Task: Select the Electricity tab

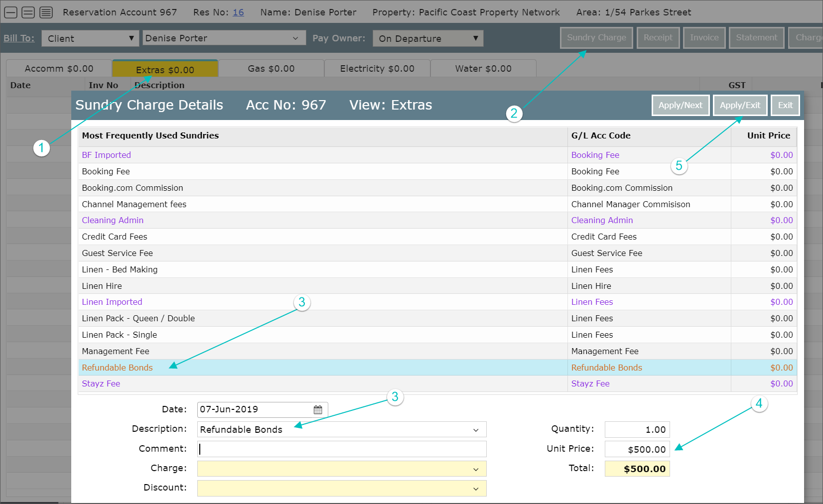Action: click(x=377, y=69)
